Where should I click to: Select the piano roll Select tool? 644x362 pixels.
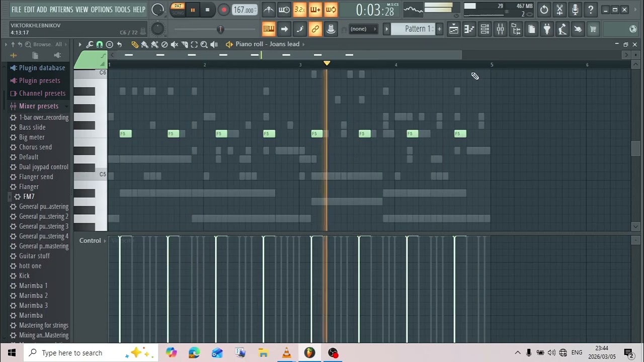click(194, 44)
